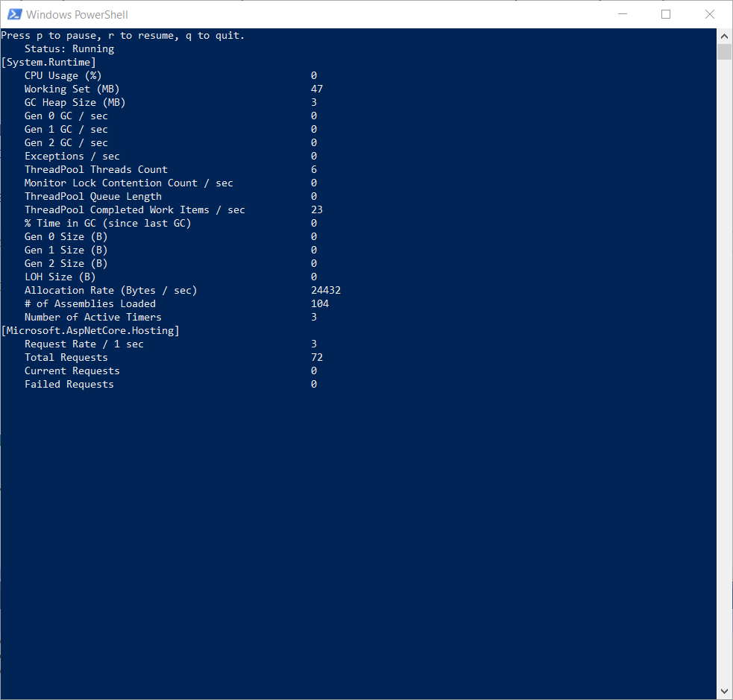Viewport: 733px width, 700px height.
Task: Click the Total Requests value '72'
Action: tap(317, 358)
